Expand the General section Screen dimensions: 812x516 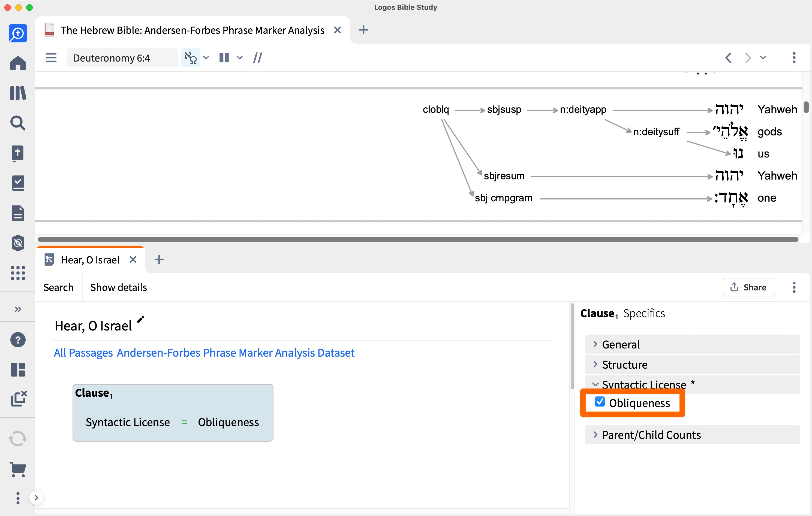tap(692, 344)
